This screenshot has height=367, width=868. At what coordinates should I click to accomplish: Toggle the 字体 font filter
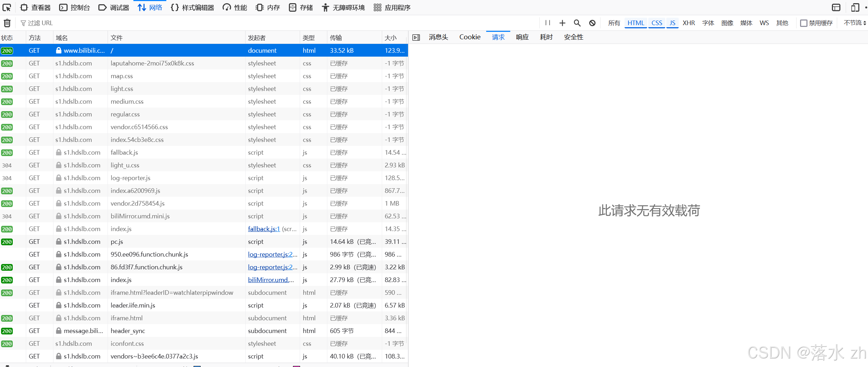(x=708, y=23)
